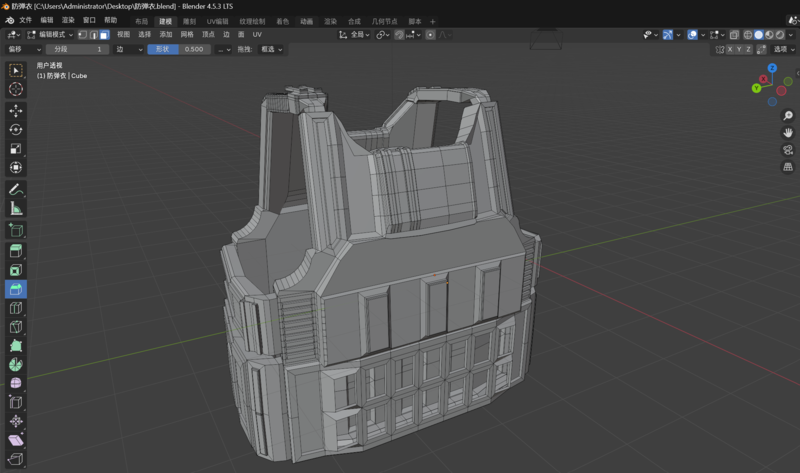800x473 pixels.
Task: Pick the Annotate pencil tool
Action: (16, 189)
